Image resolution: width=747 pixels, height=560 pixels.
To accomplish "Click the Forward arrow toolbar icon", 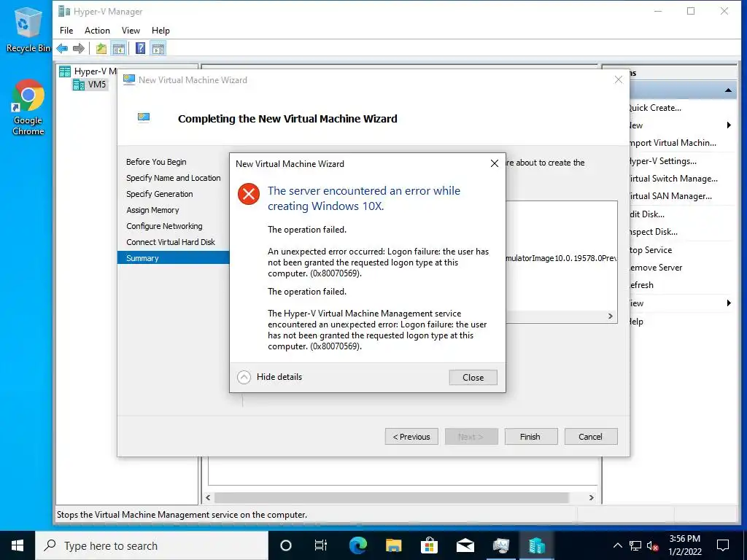I will [79, 48].
